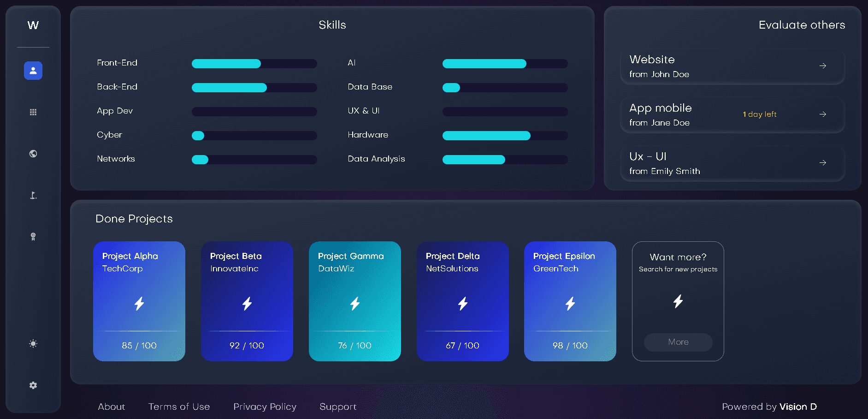This screenshot has width=868, height=419.
Task: Open Ux - UI evaluation arrow
Action: coord(822,163)
